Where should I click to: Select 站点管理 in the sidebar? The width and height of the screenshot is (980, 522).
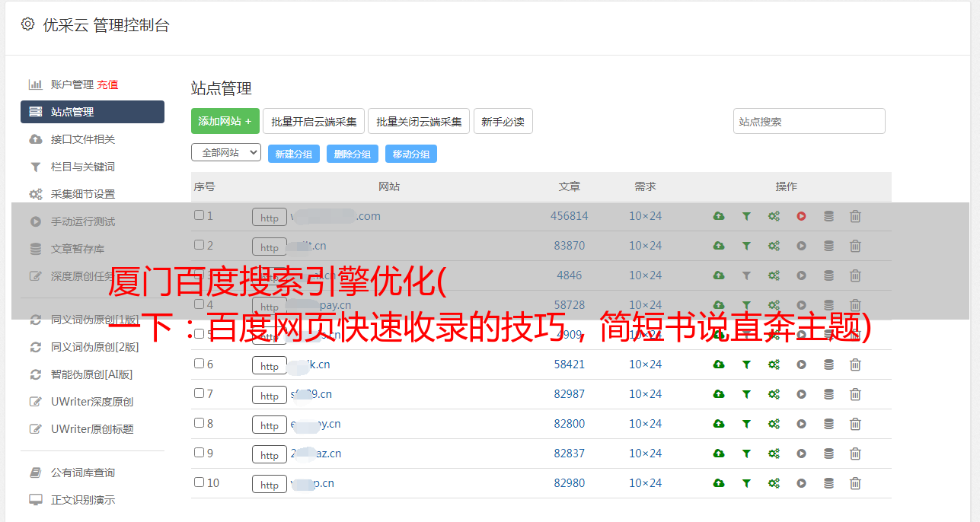pyautogui.click(x=92, y=112)
